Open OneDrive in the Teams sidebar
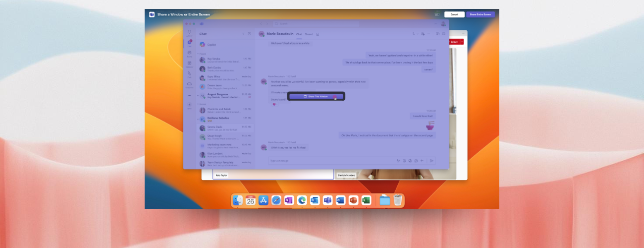Viewport: 644px width, 248px height. 189,85
